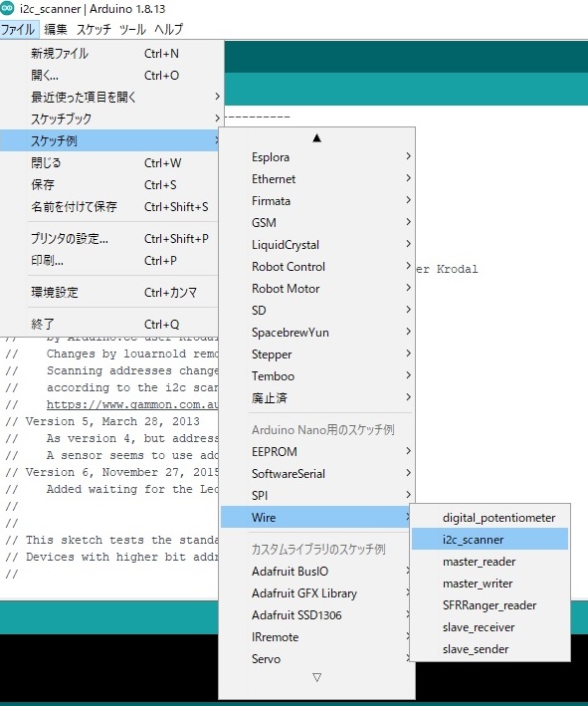Click the gammon.com.au link in code
This screenshot has height=706, width=588.
pyautogui.click(x=132, y=404)
